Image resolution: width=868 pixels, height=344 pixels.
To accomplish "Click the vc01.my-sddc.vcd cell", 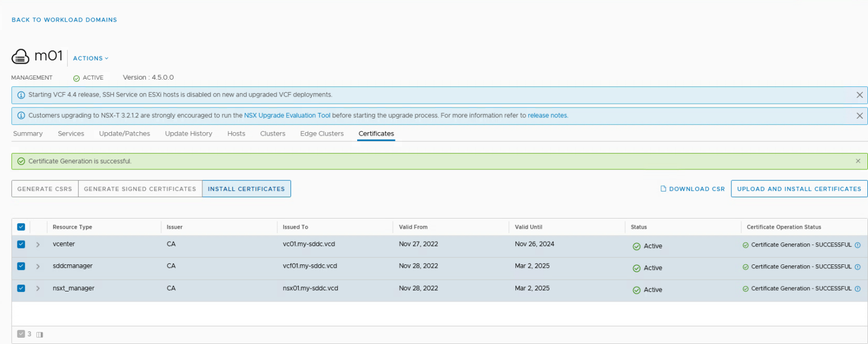I will click(310, 244).
